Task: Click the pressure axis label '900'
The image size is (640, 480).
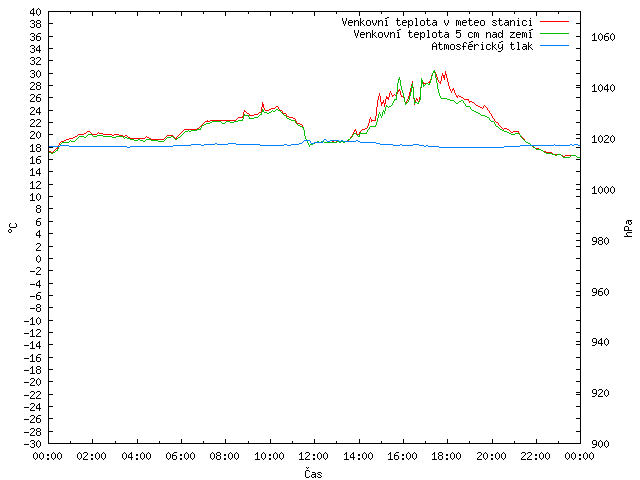Action: pos(600,444)
